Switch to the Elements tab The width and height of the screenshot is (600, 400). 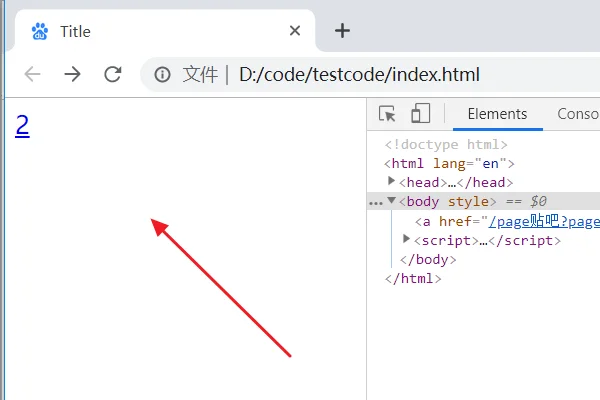pyautogui.click(x=497, y=114)
